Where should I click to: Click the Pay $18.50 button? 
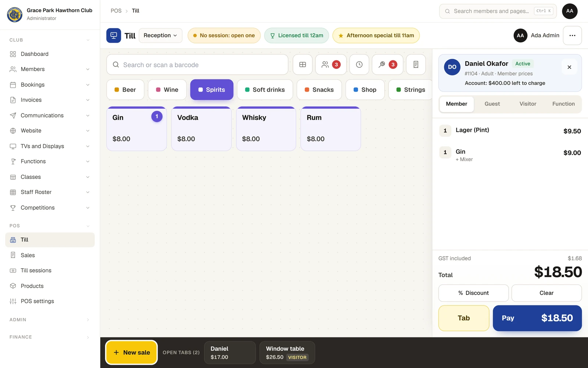537,318
